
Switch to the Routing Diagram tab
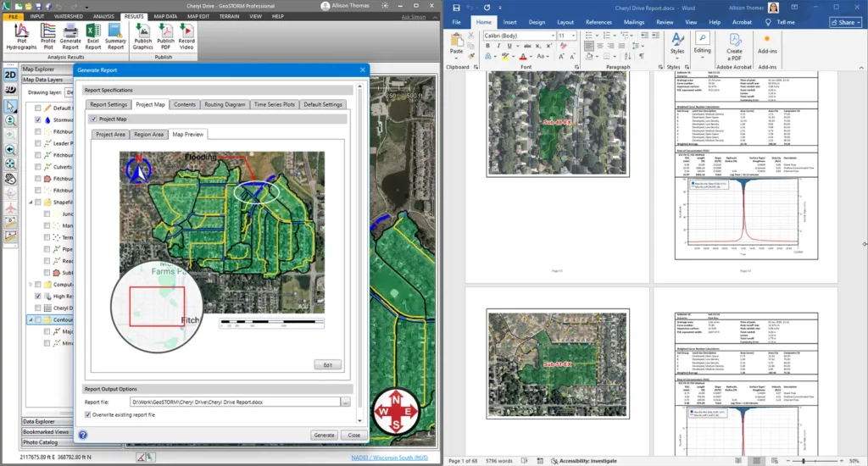(225, 104)
